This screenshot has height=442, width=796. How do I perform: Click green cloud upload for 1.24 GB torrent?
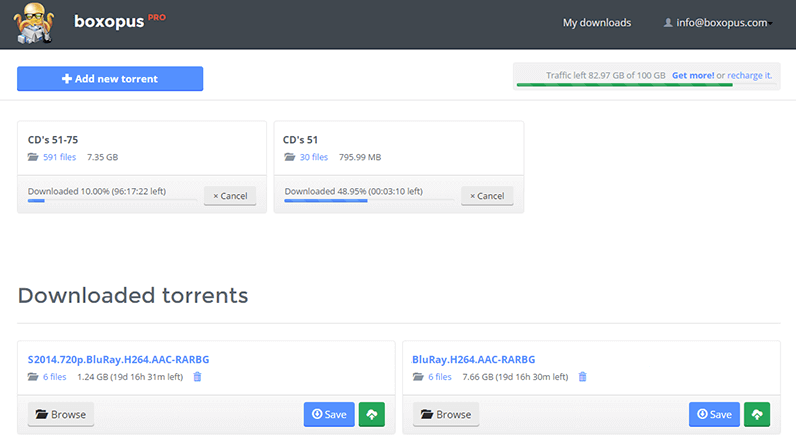[372, 415]
